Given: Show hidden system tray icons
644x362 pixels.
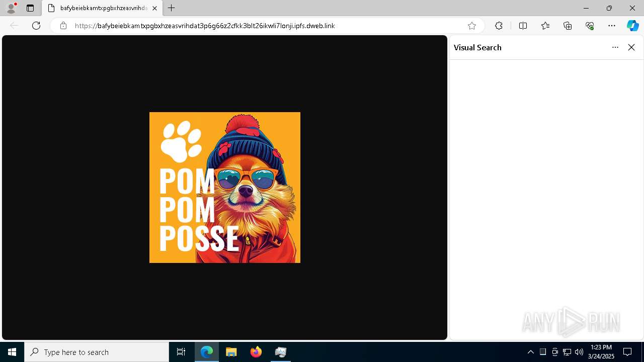Looking at the screenshot, I should tap(530, 352).
